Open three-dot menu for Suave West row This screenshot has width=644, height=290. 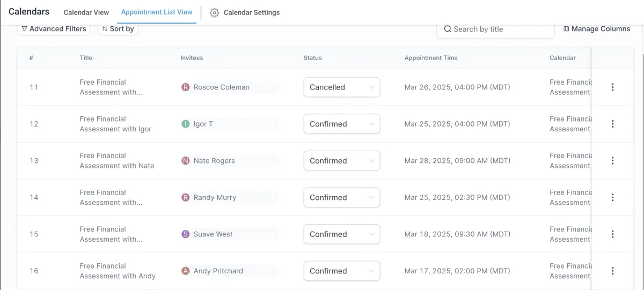612,234
